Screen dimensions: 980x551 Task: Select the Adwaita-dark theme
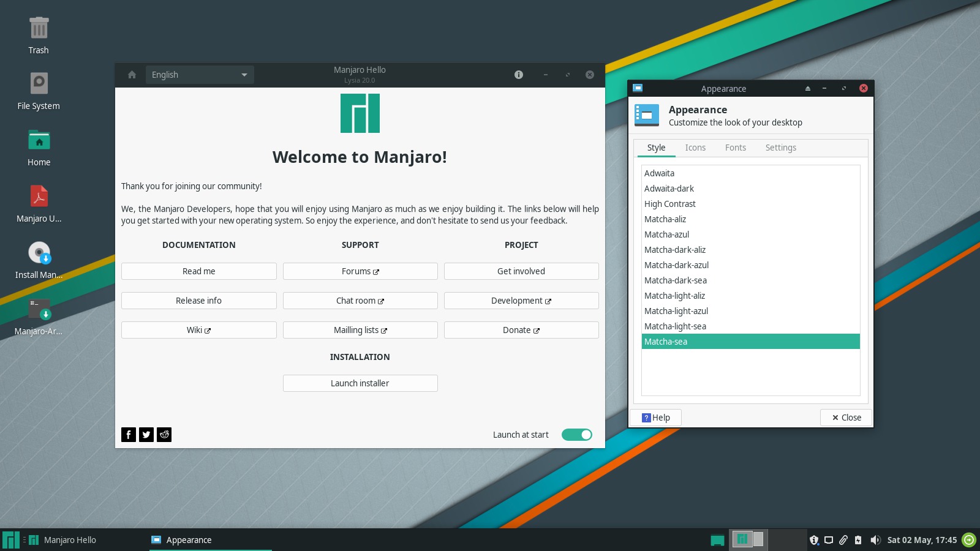click(751, 189)
